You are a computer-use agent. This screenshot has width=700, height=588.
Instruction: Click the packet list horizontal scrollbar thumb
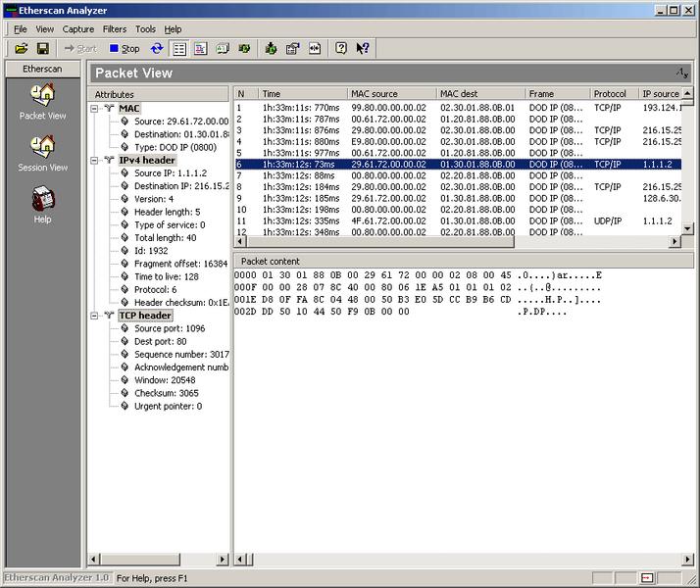(380, 241)
